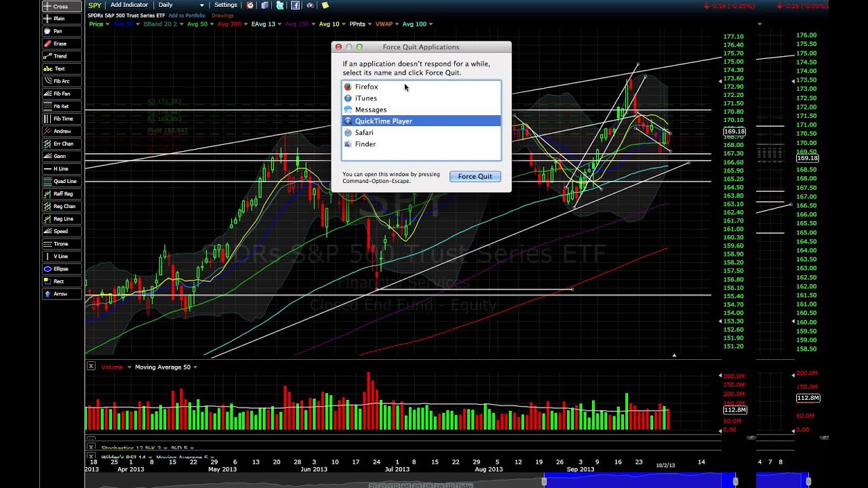Open the Daily timeframe dropdown
Image resolution: width=868 pixels, height=488 pixels.
coord(181,5)
